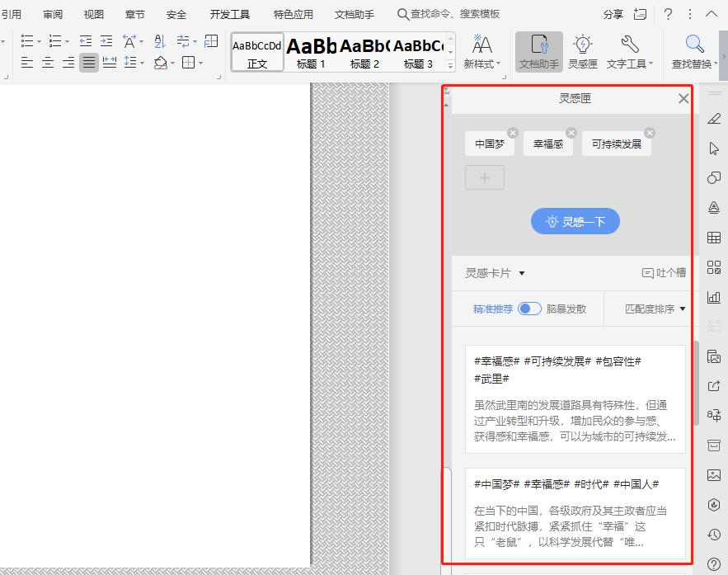Expand the line spacing dropdown arrow
The width and height of the screenshot is (728, 575).
(142, 62)
